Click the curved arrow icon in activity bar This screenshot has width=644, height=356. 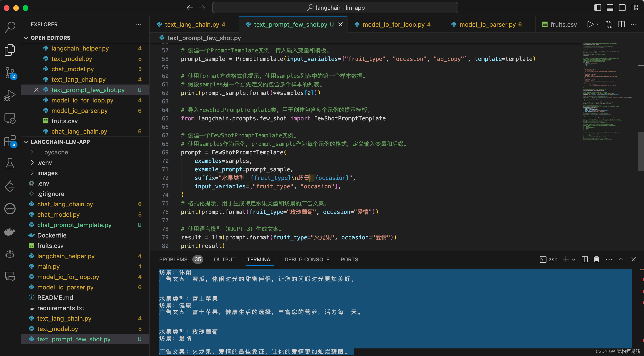(10, 186)
